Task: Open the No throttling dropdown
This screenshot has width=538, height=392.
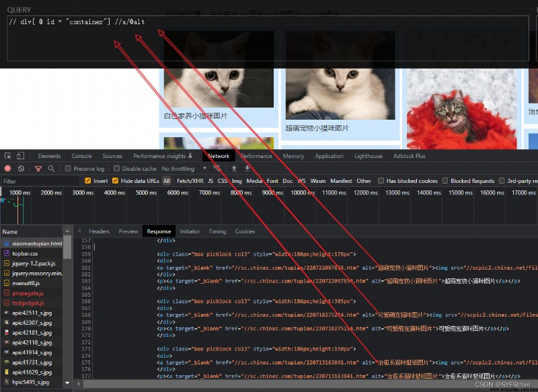Action: (x=184, y=168)
